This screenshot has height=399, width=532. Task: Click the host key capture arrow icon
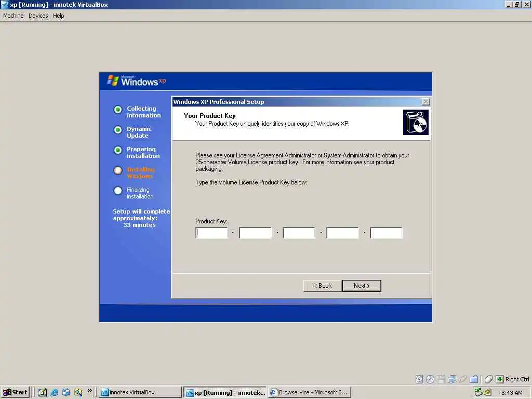pyautogui.click(x=499, y=379)
